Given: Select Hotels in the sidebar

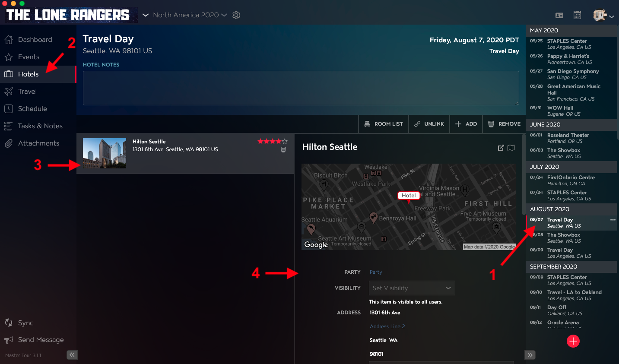Looking at the screenshot, I should (x=38, y=74).
